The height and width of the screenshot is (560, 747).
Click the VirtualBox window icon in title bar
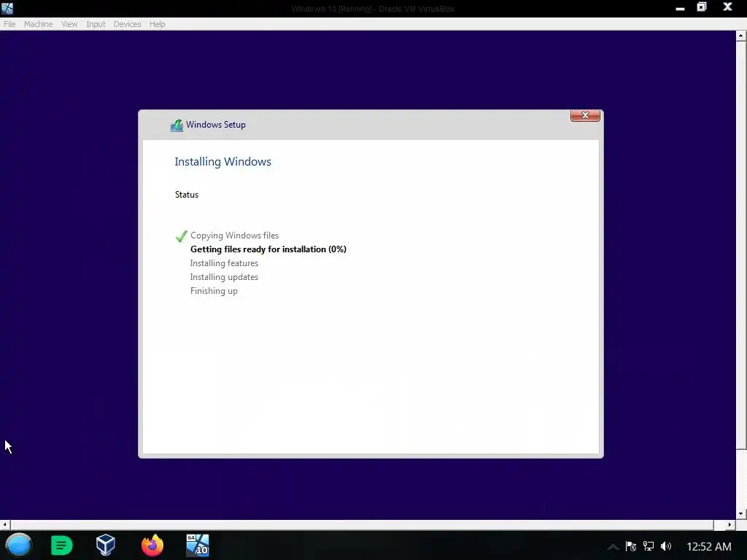7,8
